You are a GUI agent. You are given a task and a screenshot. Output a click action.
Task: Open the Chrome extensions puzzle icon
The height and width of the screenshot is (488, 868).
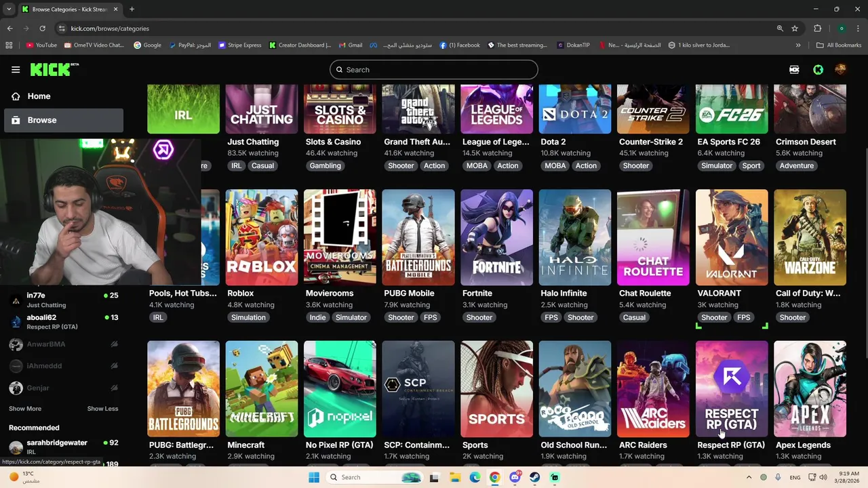click(817, 28)
